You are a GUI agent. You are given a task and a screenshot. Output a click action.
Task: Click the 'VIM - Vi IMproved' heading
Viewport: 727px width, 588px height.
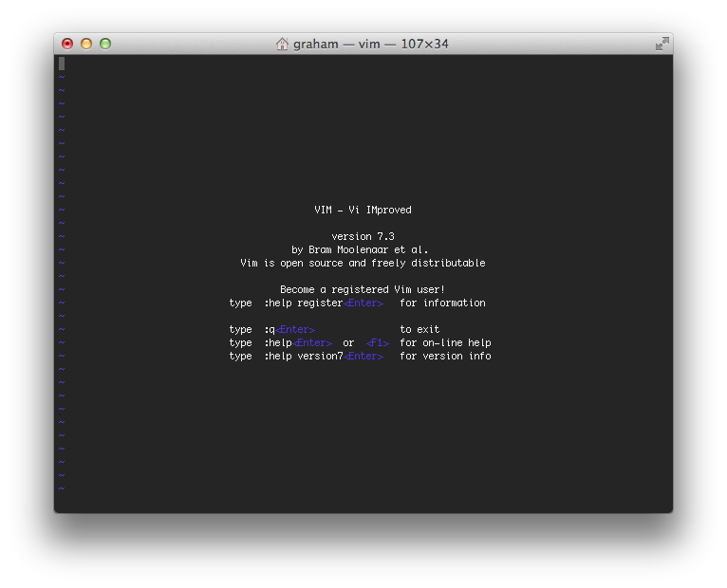click(363, 210)
